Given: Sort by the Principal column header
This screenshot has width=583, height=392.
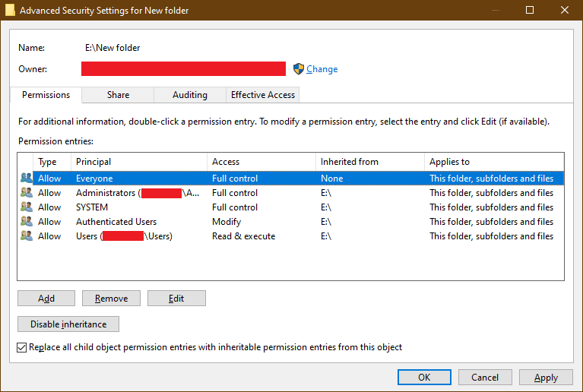Looking at the screenshot, I should [x=138, y=162].
